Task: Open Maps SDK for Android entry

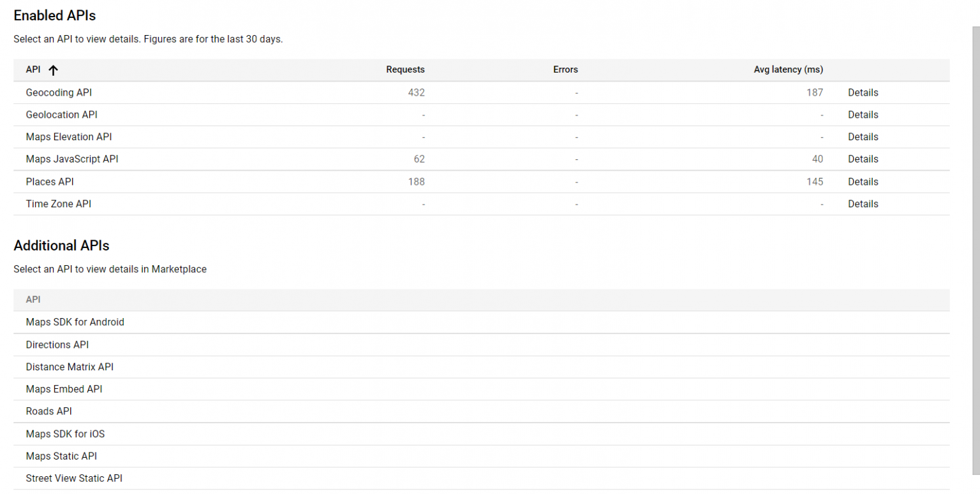Action: (x=75, y=322)
